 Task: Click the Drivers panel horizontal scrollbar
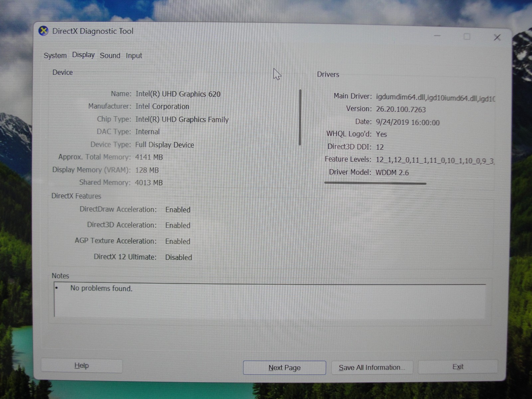(375, 183)
